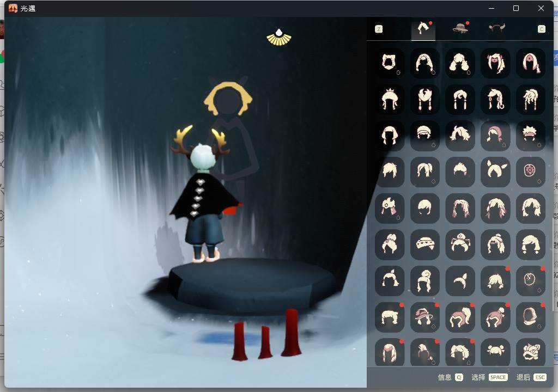This screenshot has height=392, width=558.
Task: Click the Z previous category key
Action: pos(379,29)
